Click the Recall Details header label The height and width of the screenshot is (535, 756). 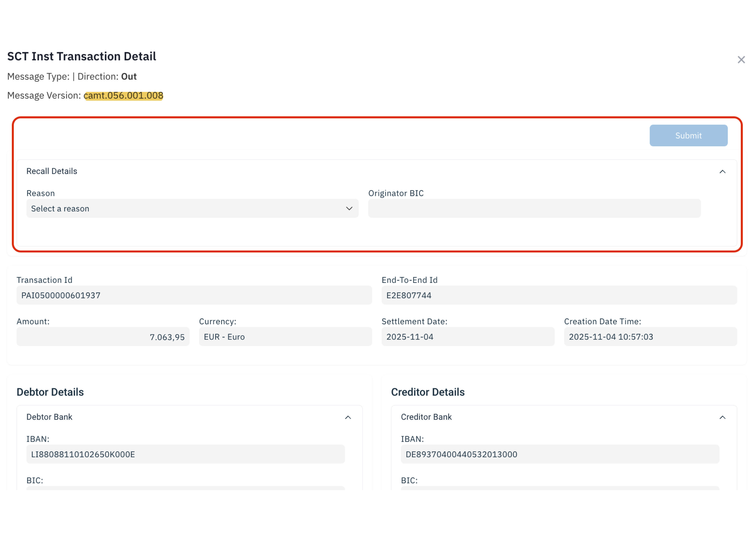[x=52, y=171]
